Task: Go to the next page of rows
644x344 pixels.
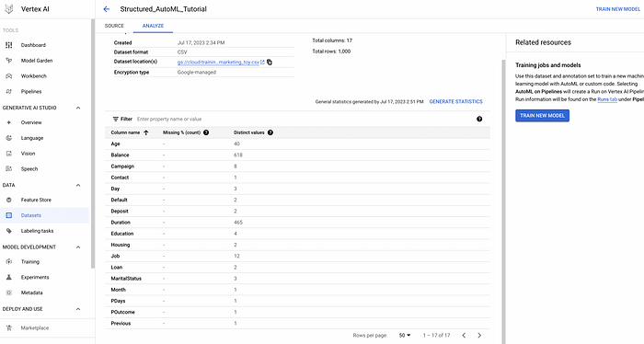Action: click(x=479, y=336)
